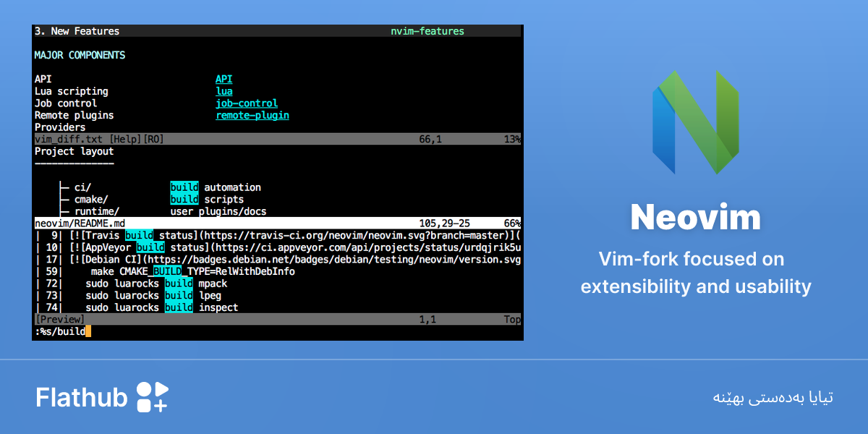Click the 'user plugins/docs' text

[218, 211]
